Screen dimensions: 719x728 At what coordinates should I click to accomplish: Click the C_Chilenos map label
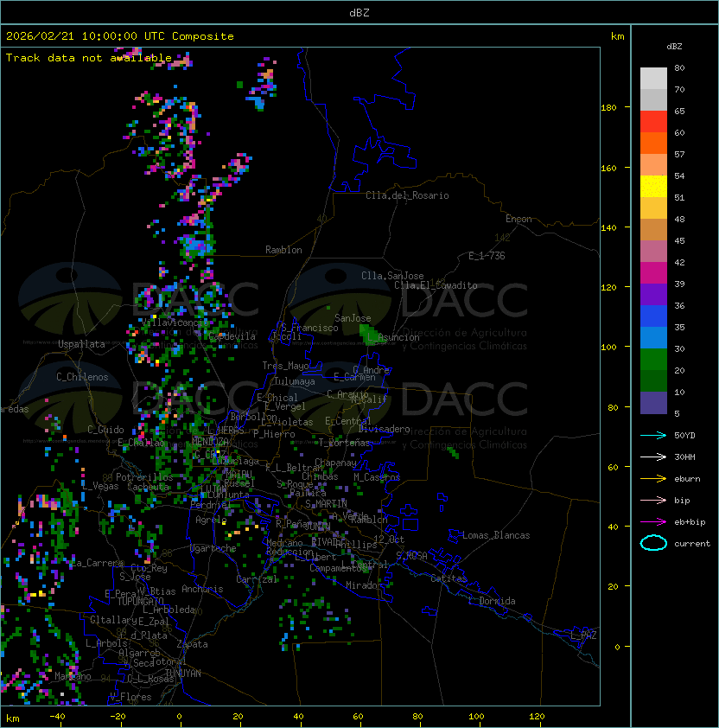[x=82, y=377]
